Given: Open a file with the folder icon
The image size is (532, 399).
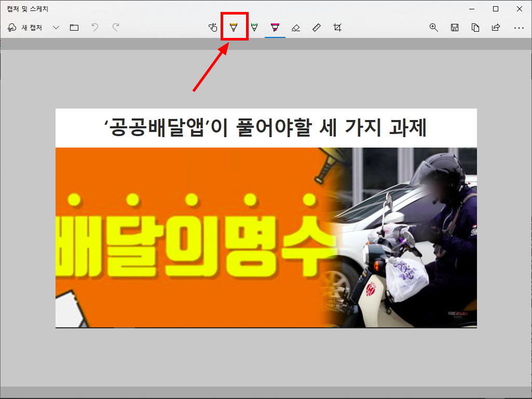Looking at the screenshot, I should coord(74,28).
